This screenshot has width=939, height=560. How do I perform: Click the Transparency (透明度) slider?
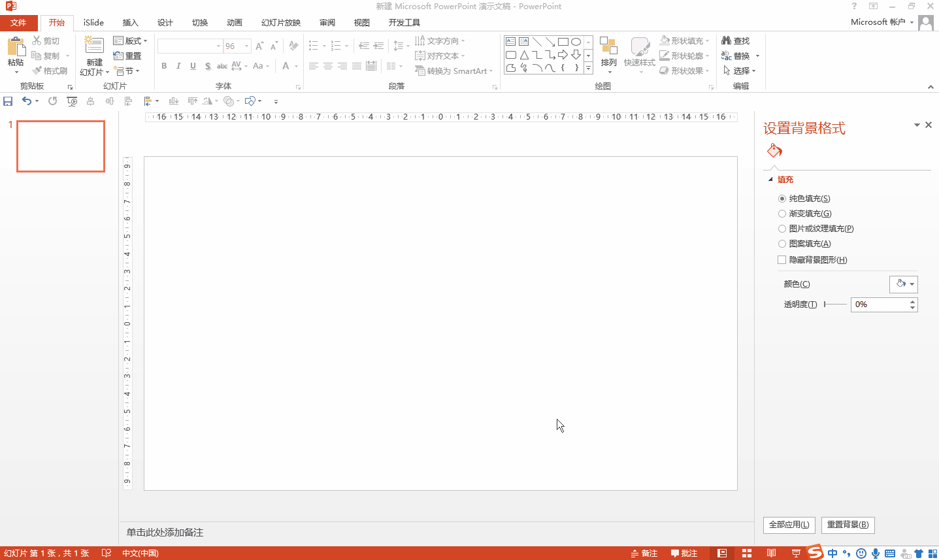point(834,305)
